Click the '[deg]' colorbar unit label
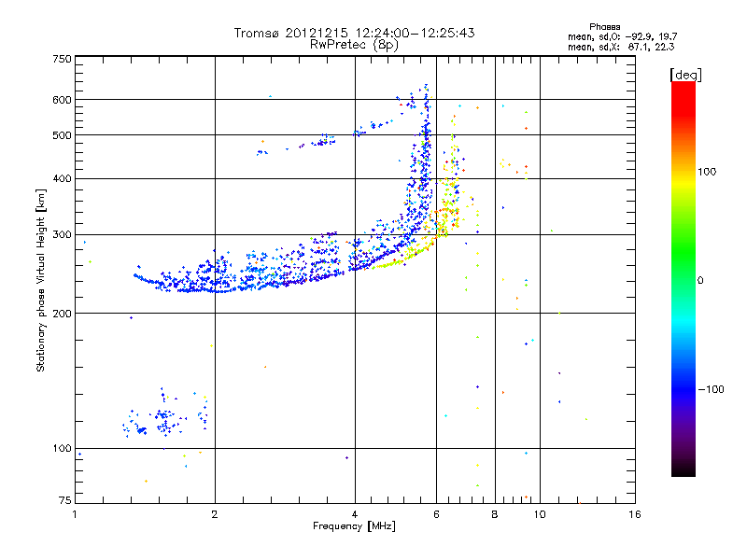Screen dimensions: 747x560 pos(685,75)
